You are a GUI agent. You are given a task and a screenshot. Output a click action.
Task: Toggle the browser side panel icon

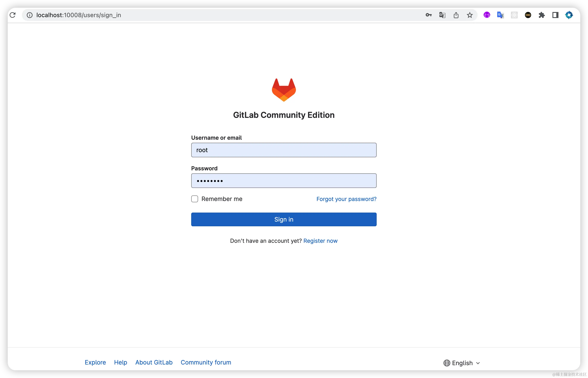point(555,15)
